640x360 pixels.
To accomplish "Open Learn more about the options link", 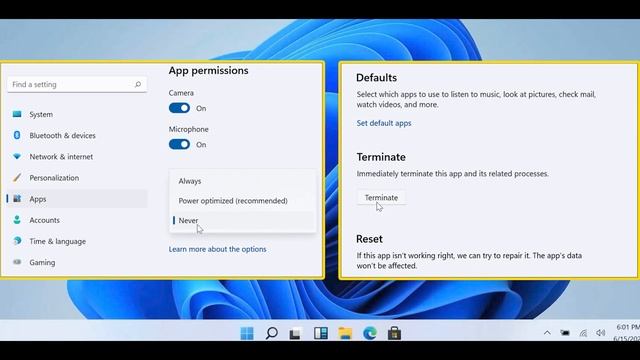I will tap(218, 249).
